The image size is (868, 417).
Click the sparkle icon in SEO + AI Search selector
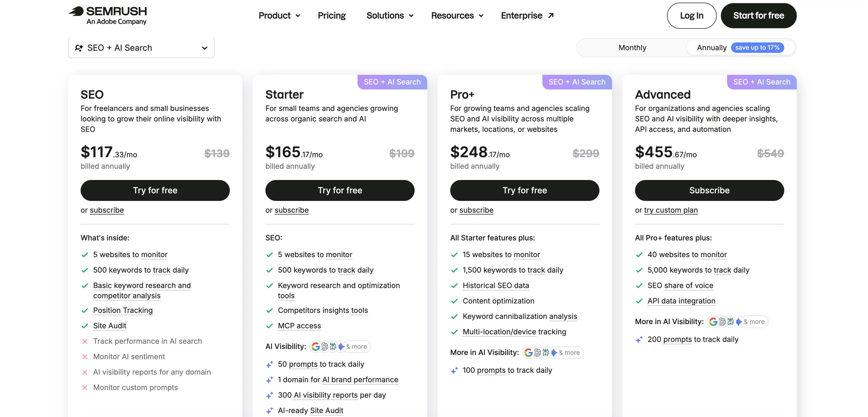point(79,48)
